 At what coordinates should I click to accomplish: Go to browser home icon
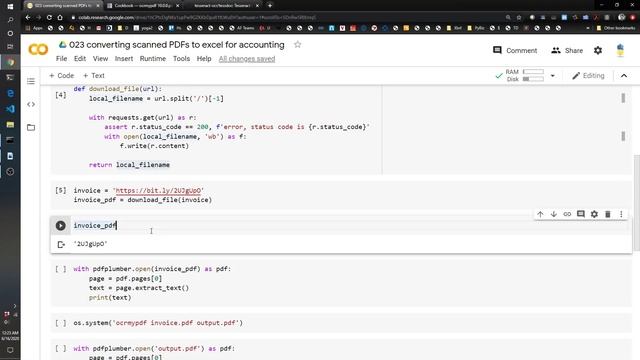pyautogui.click(x=60, y=18)
